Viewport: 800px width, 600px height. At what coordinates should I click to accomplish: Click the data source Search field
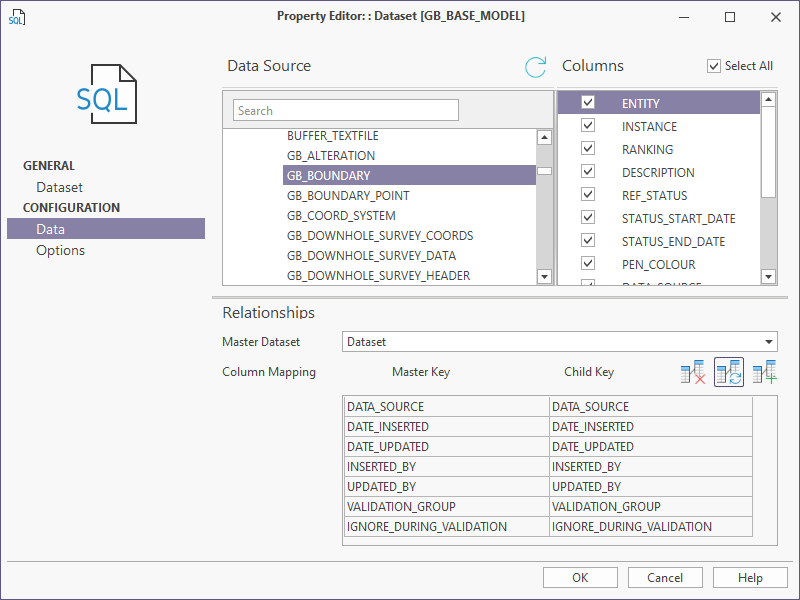click(x=345, y=111)
